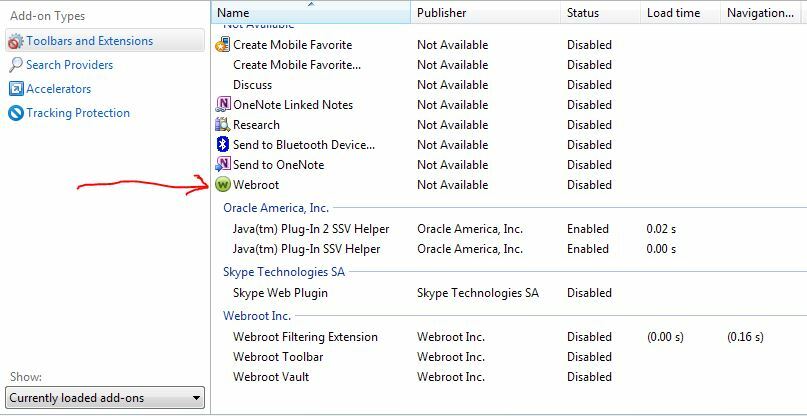Click Disabled status of Webroot Vault

pyautogui.click(x=589, y=377)
